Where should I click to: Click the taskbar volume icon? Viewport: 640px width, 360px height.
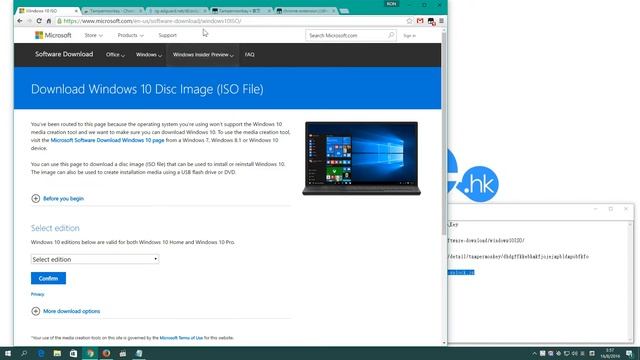coord(574,353)
